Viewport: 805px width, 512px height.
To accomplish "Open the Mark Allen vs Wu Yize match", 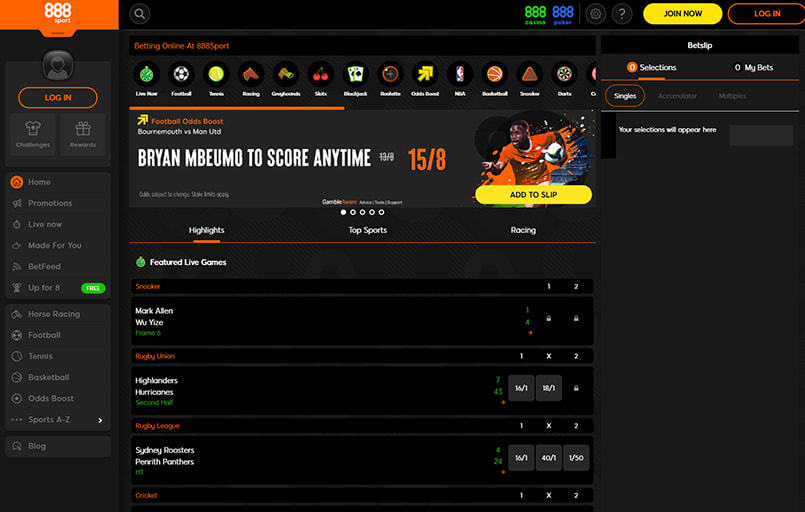I will pyautogui.click(x=362, y=321).
